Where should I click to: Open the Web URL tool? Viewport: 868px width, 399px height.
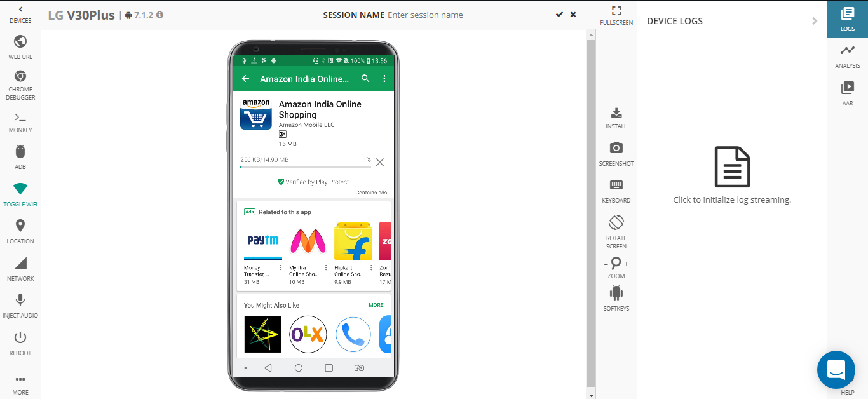click(x=20, y=48)
